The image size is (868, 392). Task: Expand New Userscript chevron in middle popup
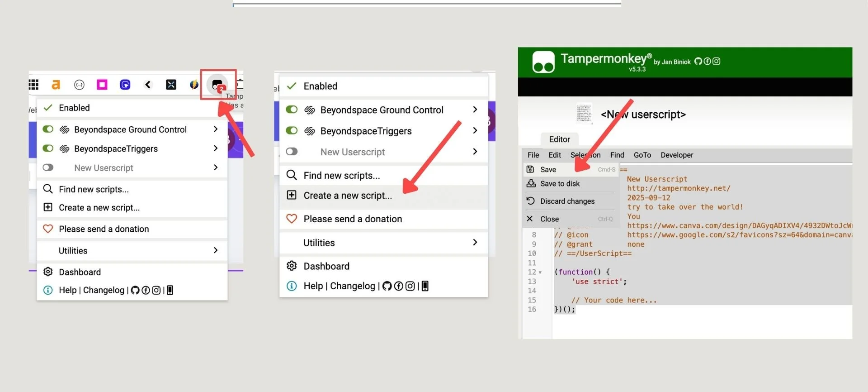(x=475, y=151)
